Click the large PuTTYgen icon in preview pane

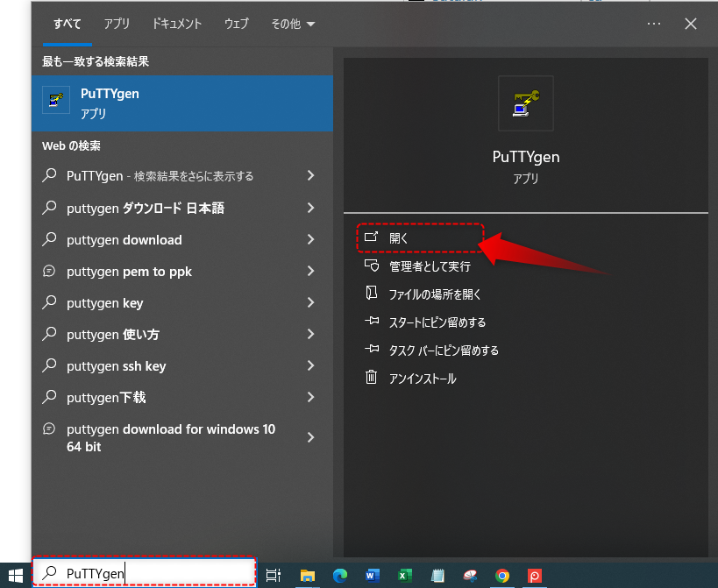pos(526,103)
